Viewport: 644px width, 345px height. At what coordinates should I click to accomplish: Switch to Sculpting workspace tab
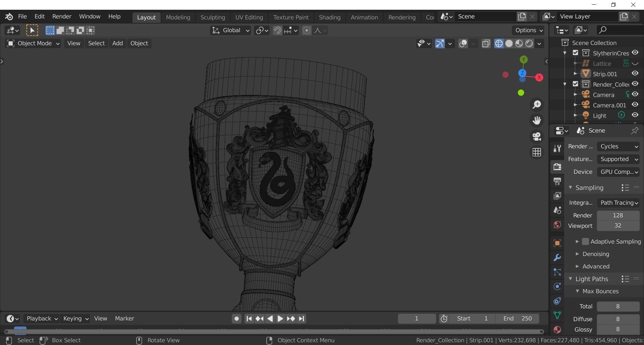213,17
